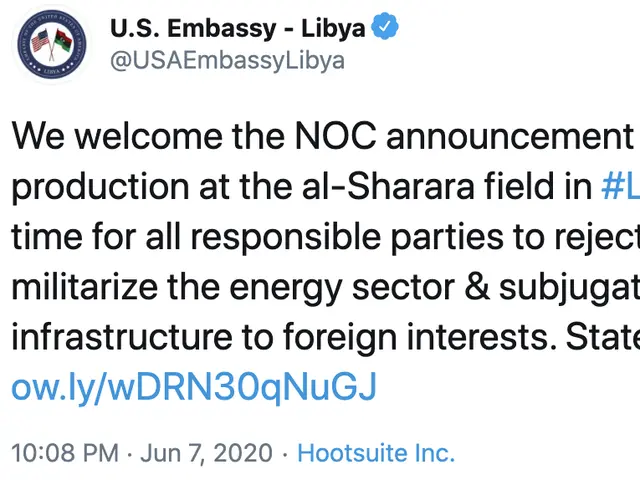Click the American flag inside the avatar seal

pyautogui.click(x=40, y=41)
